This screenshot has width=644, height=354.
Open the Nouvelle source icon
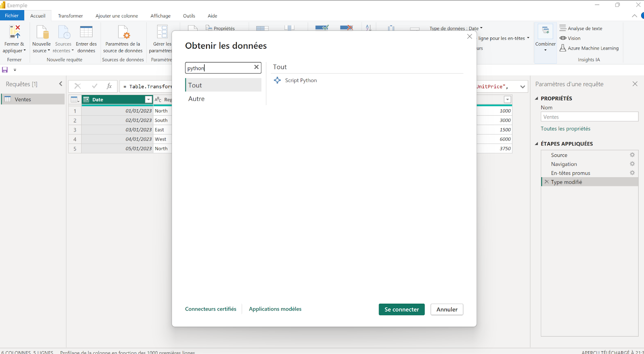pos(42,32)
